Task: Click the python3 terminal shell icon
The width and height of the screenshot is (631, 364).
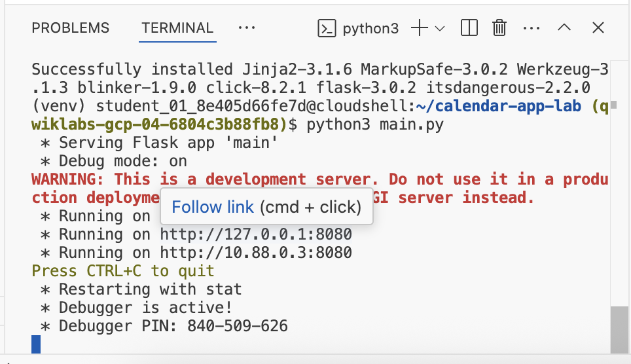Action: click(327, 28)
